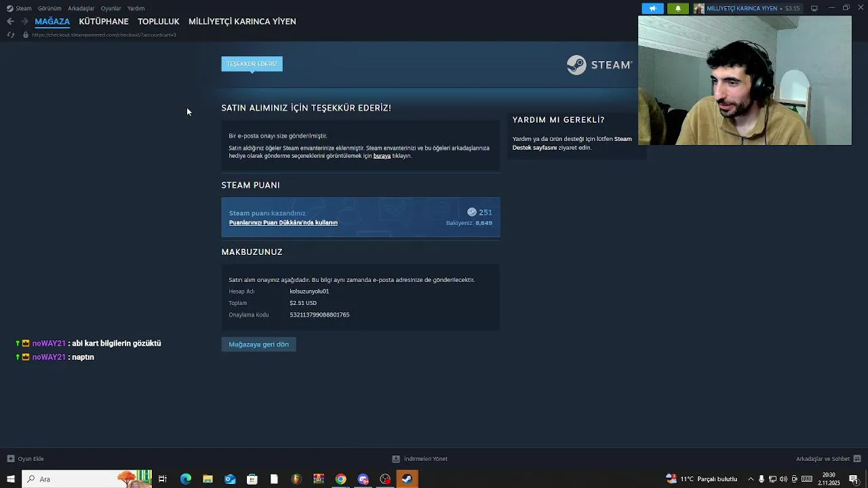The width and height of the screenshot is (868, 488).
Task: Go forward with the right arrow
Action: 24,22
